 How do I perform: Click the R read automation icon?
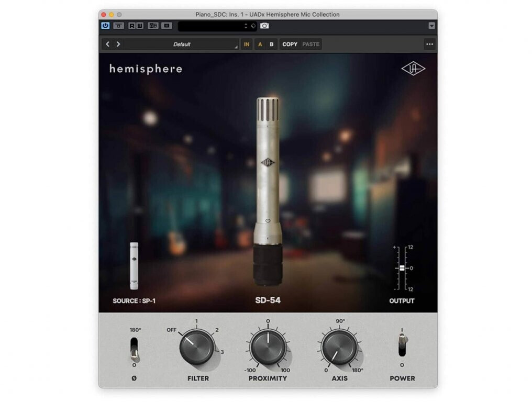[132, 26]
